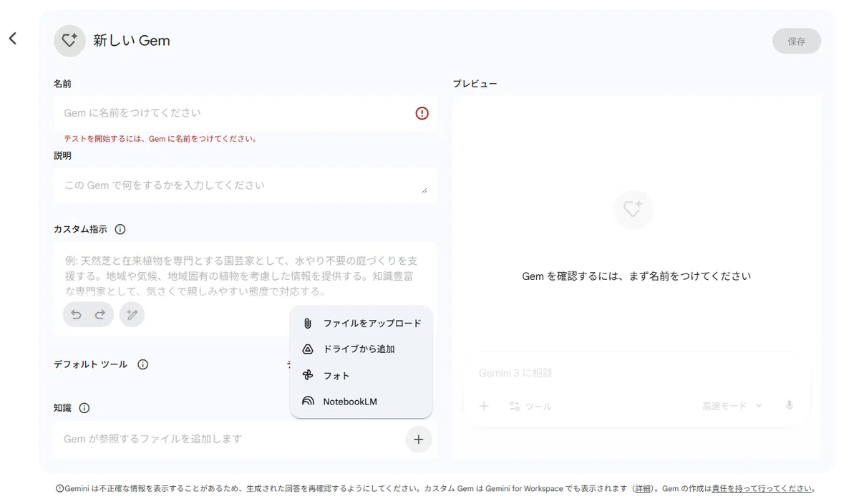This screenshot has width=859, height=504.
Task: Choose NotebookLM from the add menu
Action: pos(361,402)
